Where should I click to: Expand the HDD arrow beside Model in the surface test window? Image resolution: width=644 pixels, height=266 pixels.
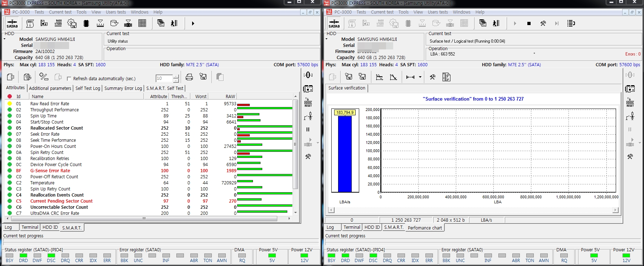(x=327, y=39)
